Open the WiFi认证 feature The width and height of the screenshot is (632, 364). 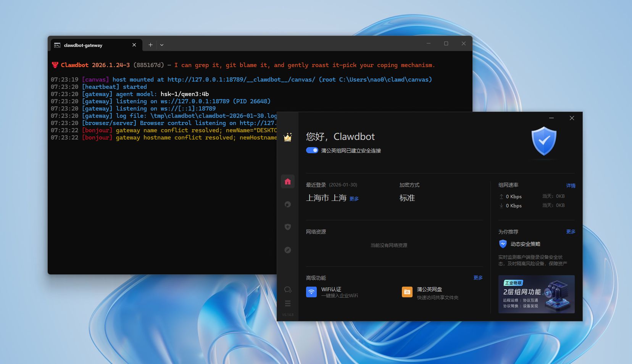332,292
